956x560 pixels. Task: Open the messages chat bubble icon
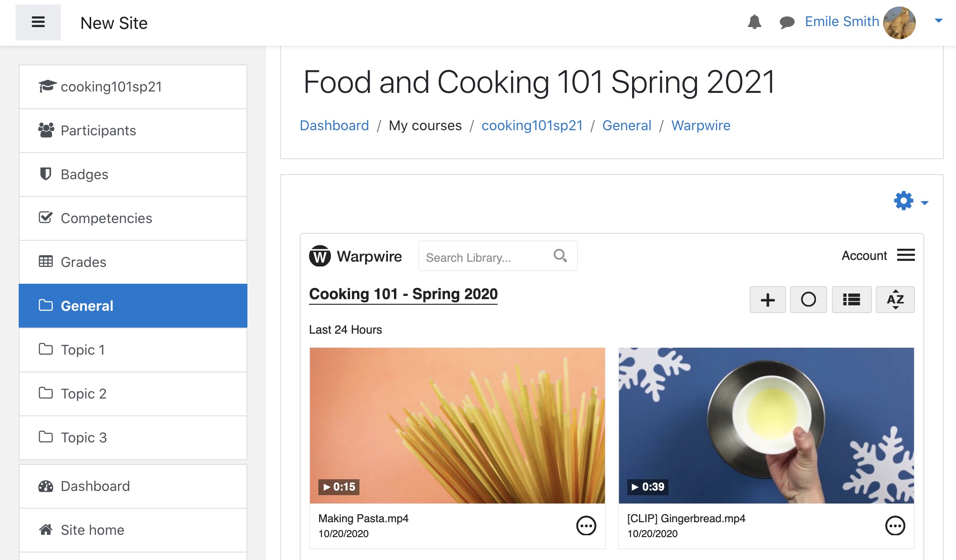(787, 22)
